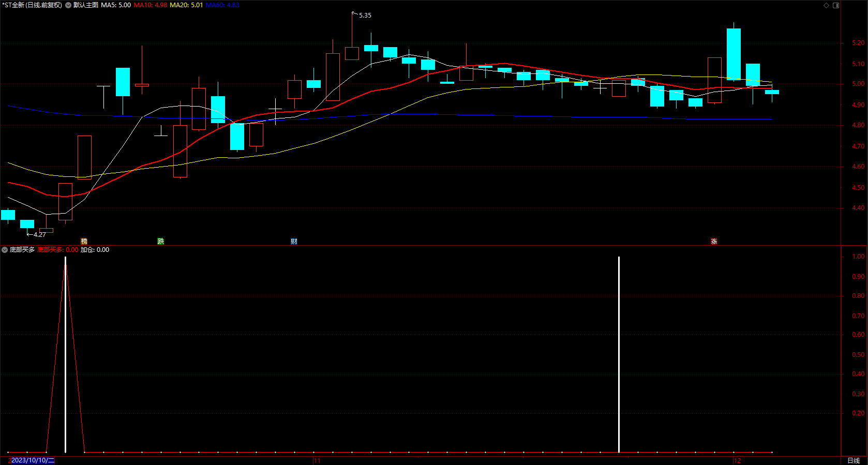Click the tallest cyan candlestick near December
This screenshot has height=465, width=868.
point(734,54)
